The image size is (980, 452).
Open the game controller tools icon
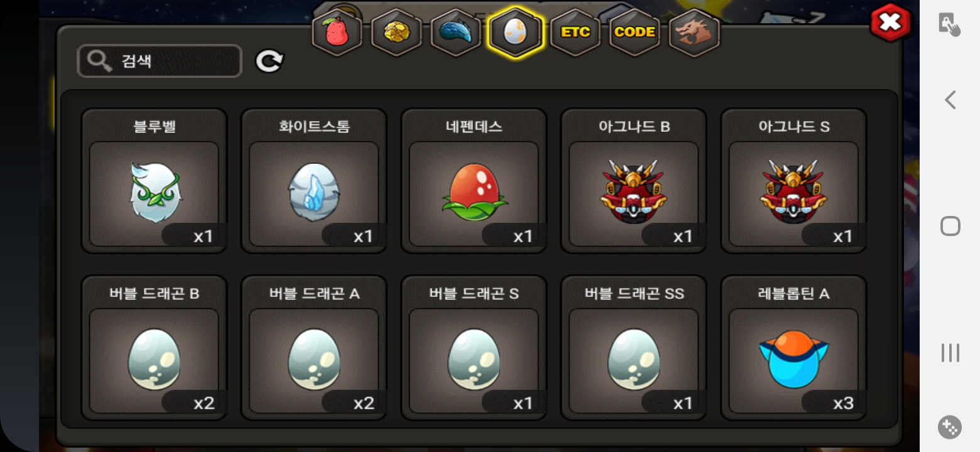(x=949, y=427)
